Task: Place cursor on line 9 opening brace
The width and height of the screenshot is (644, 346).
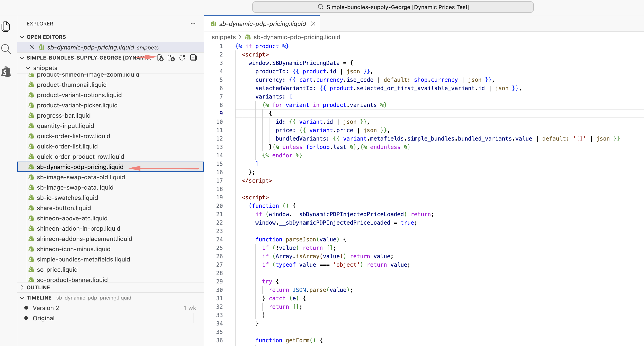Action: coord(270,113)
